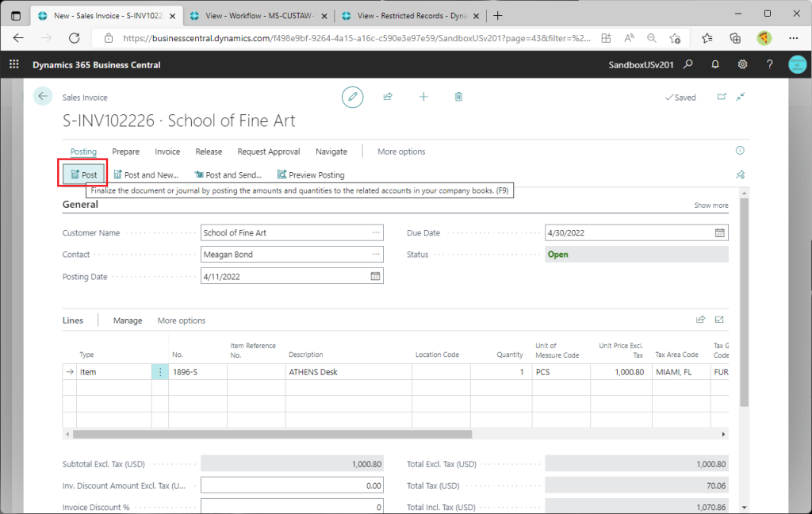Open Contact lookup ellipsis
The image size is (812, 514).
tap(376, 255)
